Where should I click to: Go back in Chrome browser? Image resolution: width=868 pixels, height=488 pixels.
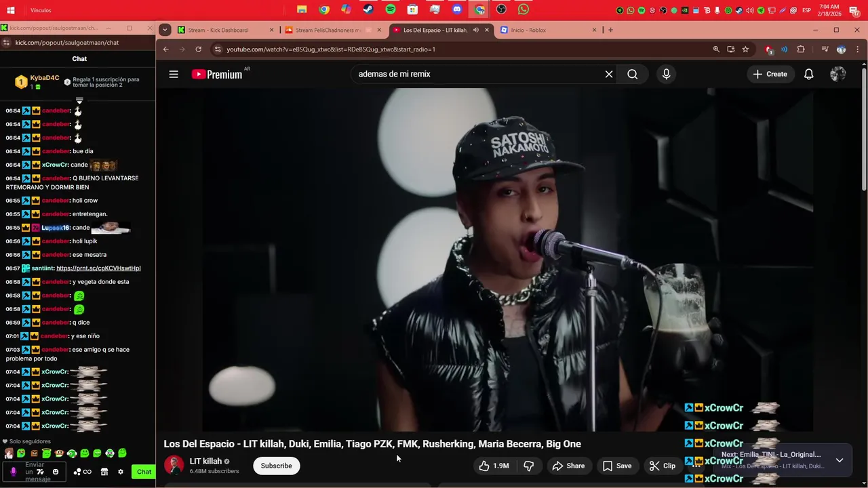point(165,49)
